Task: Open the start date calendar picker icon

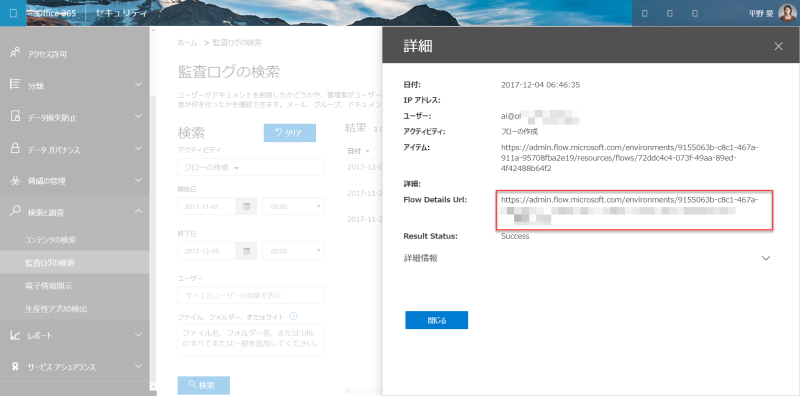Action: coord(246,207)
